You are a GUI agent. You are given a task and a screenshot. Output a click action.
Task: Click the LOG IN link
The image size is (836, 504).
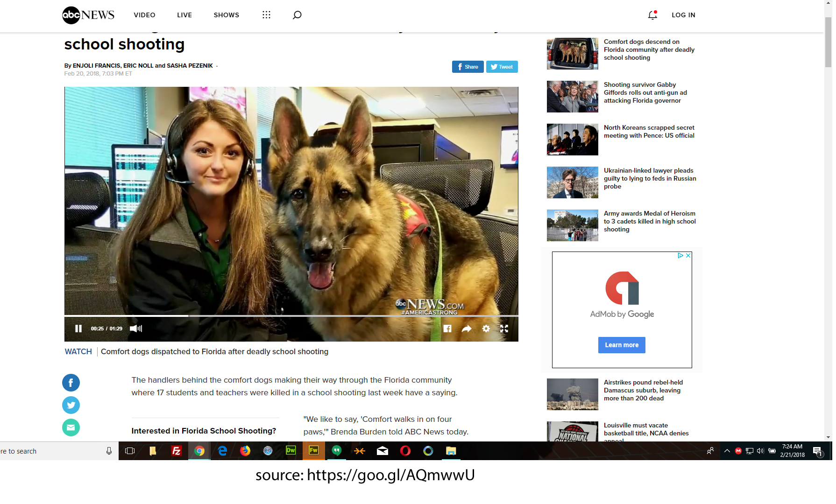tap(683, 15)
